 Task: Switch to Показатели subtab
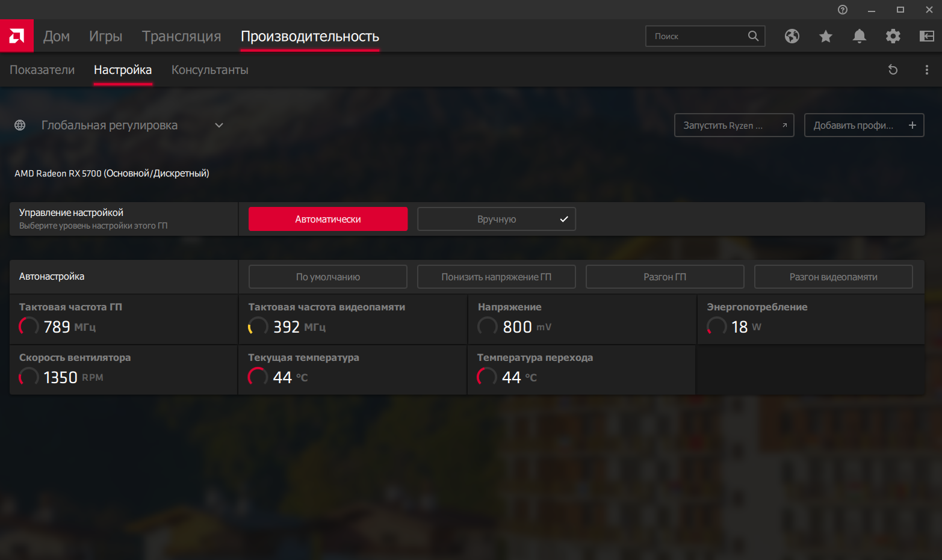[42, 70]
